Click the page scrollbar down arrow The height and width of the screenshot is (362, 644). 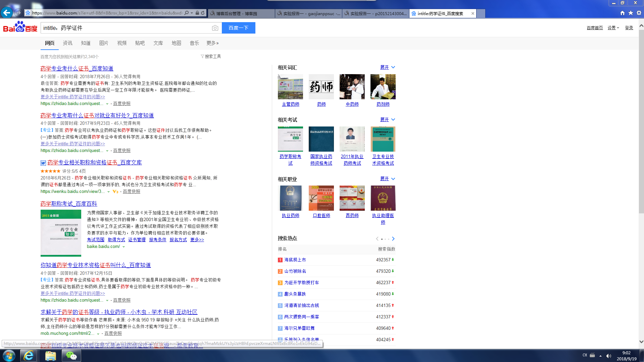tap(641, 342)
